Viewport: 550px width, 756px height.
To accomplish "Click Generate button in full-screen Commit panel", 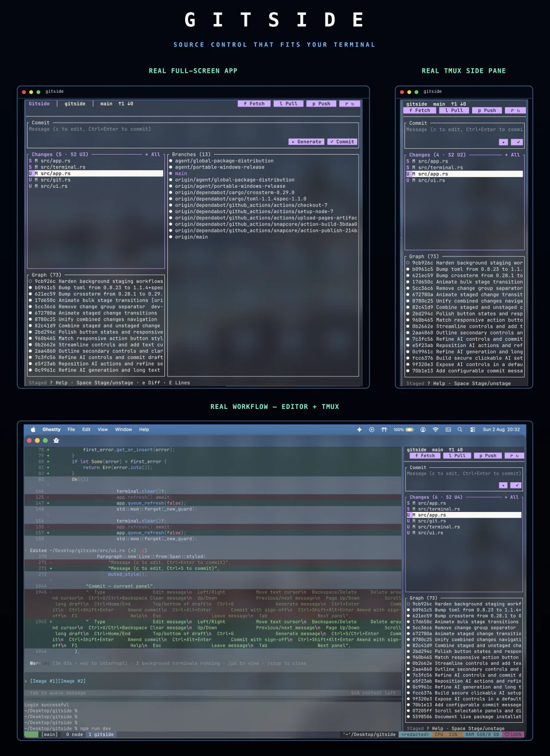I will click(307, 141).
